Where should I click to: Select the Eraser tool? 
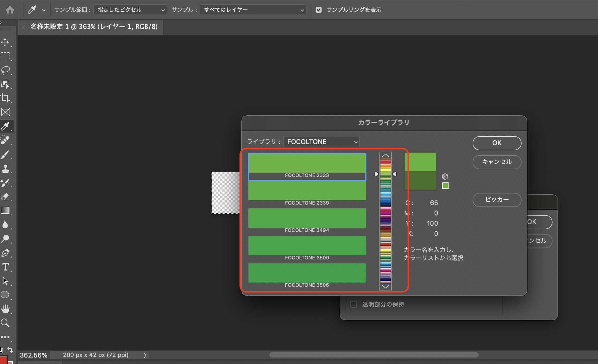(5, 197)
